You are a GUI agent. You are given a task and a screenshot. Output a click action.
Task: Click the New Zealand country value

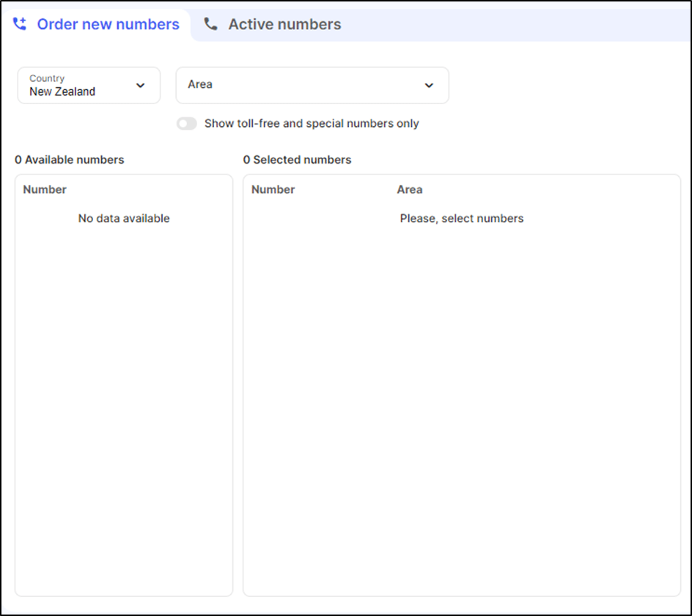point(60,92)
